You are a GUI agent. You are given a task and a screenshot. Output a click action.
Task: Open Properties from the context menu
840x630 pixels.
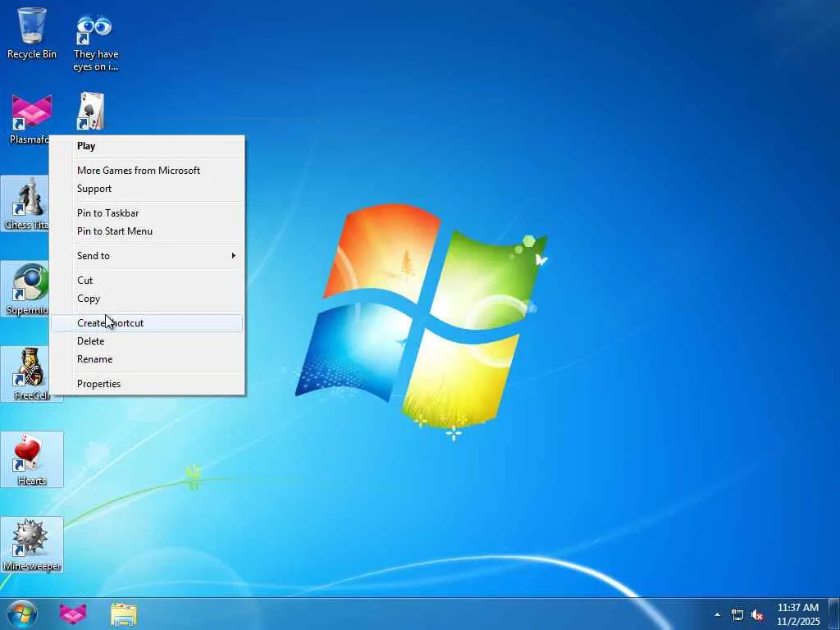pyautogui.click(x=147, y=384)
